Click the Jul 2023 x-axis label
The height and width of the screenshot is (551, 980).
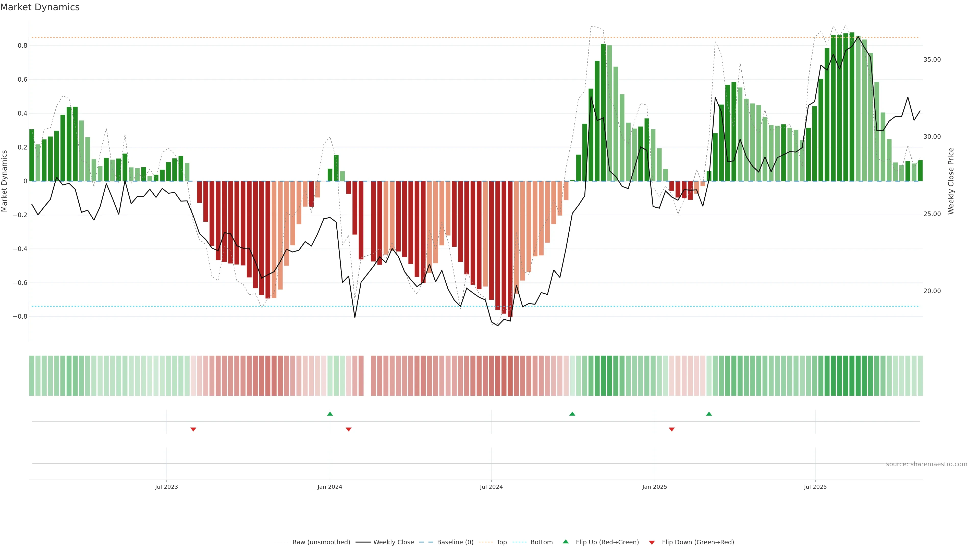(x=166, y=487)
